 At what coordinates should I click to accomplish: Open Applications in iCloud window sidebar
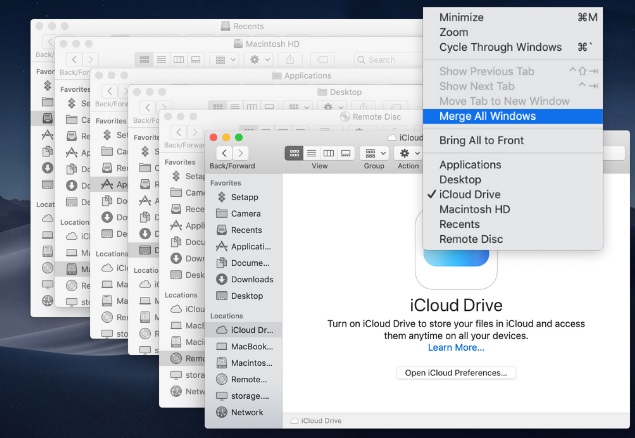coord(244,247)
